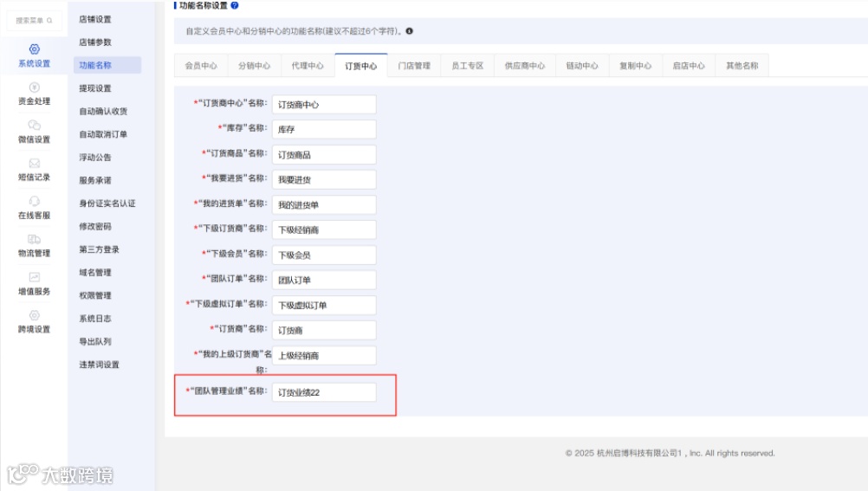
Task: Click the 团队订单 name input field
Action: pos(324,280)
